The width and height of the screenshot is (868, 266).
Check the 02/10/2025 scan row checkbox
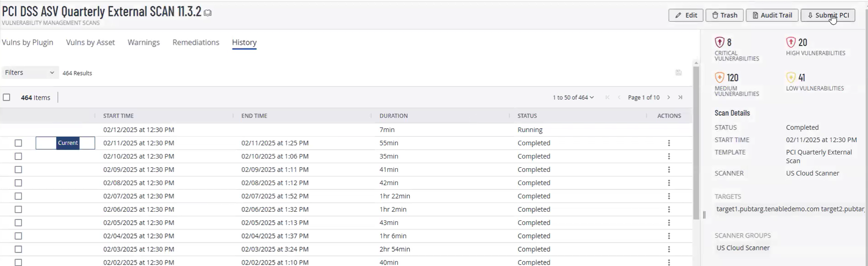tap(18, 156)
